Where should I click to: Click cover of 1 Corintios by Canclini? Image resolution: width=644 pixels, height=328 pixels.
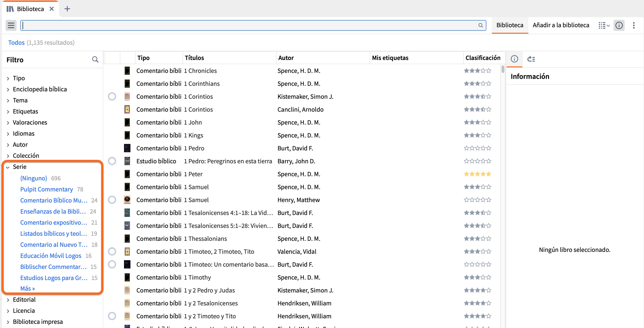tap(127, 109)
